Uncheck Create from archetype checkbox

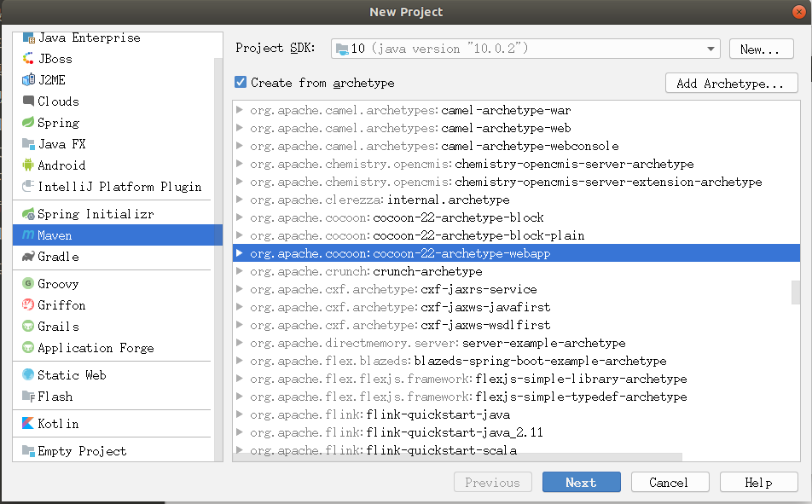241,83
